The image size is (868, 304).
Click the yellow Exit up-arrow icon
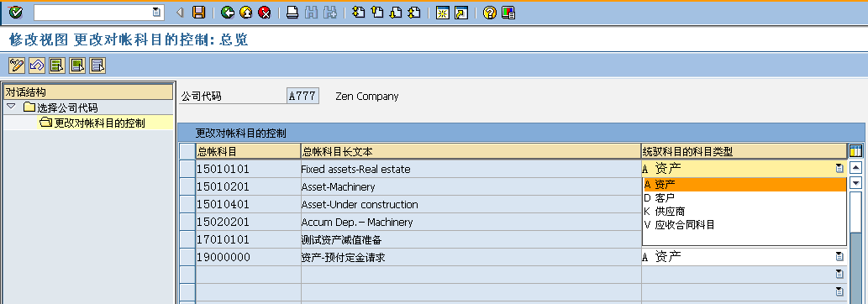[246, 13]
